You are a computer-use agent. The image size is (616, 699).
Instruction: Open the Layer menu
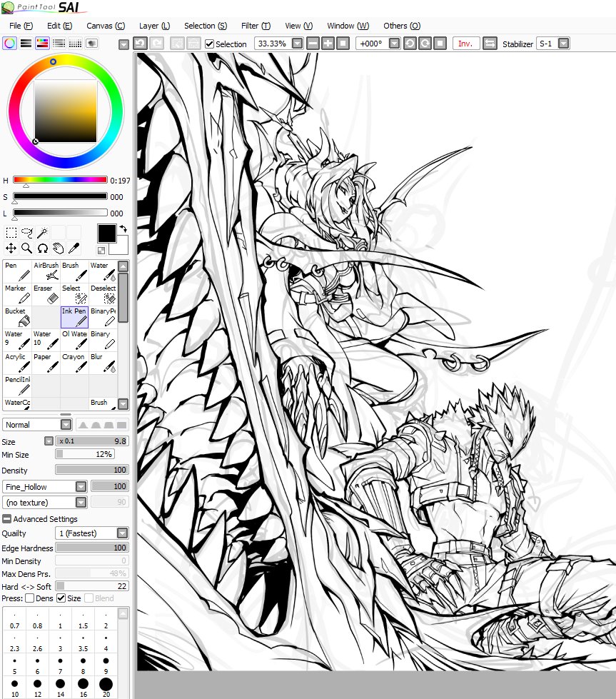(154, 26)
